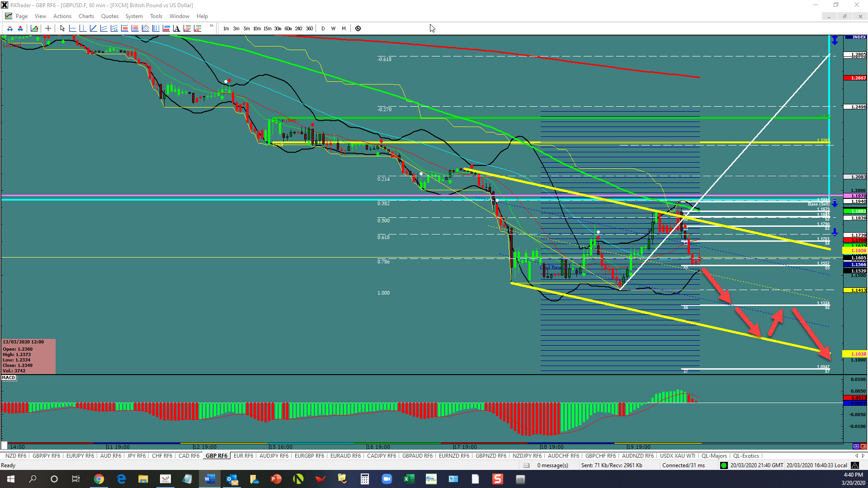Click the warning triangle alert icon
This screenshot has width=868, height=488.
(854, 465)
